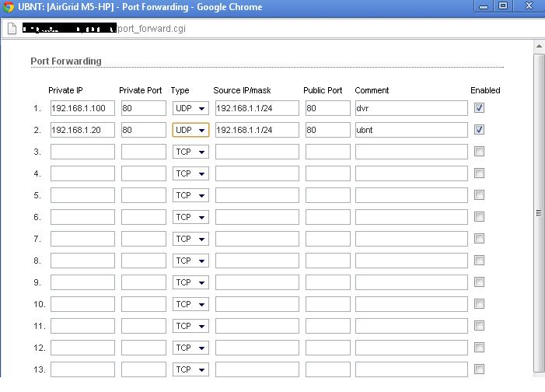Open the TCP type dropdown in row 3

(190, 152)
